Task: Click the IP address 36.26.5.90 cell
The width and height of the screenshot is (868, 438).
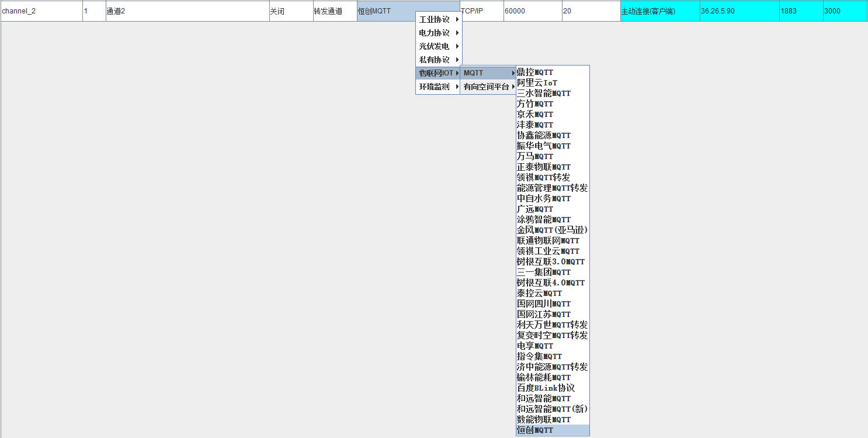Action: click(739, 11)
